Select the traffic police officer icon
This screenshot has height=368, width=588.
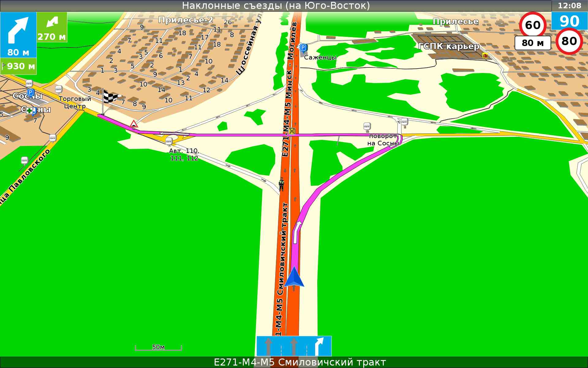tap(281, 184)
